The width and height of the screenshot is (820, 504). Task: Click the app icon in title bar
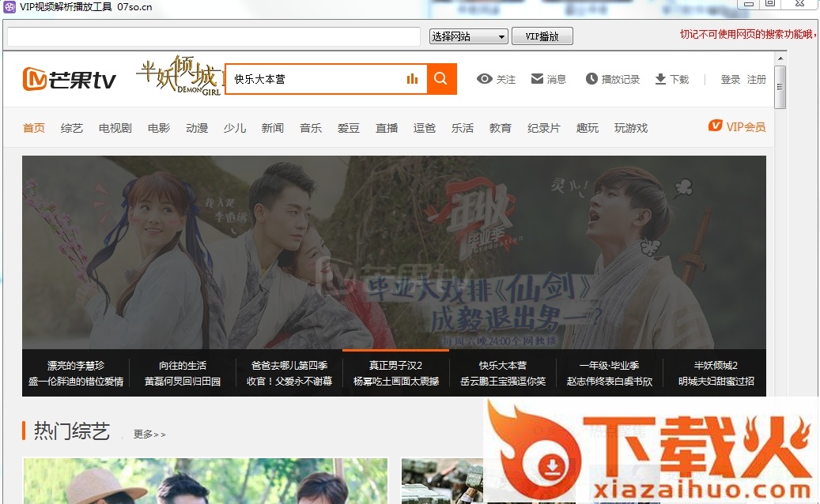9,7
